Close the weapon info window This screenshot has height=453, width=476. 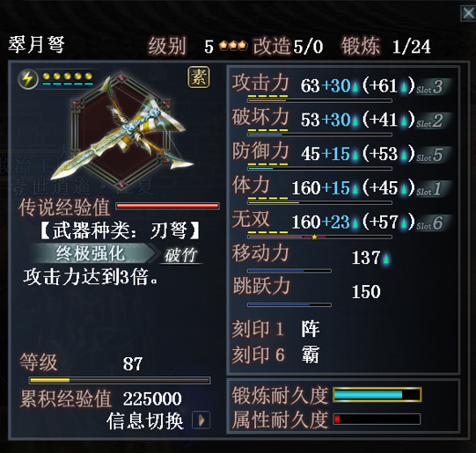tap(468, 13)
